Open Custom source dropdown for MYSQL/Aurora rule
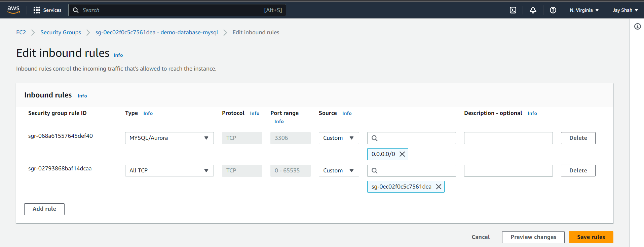This screenshot has width=644, height=247. tap(339, 138)
